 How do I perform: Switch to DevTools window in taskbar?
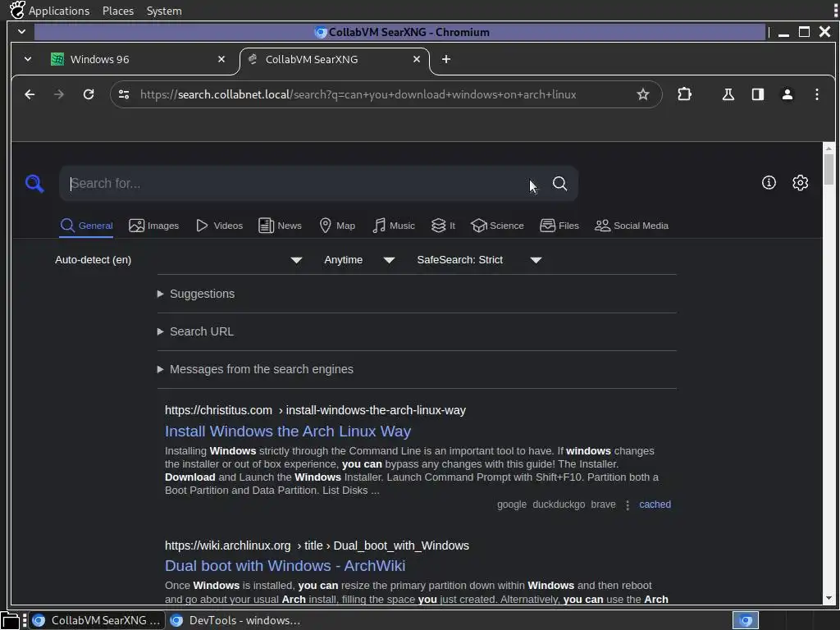click(235, 620)
